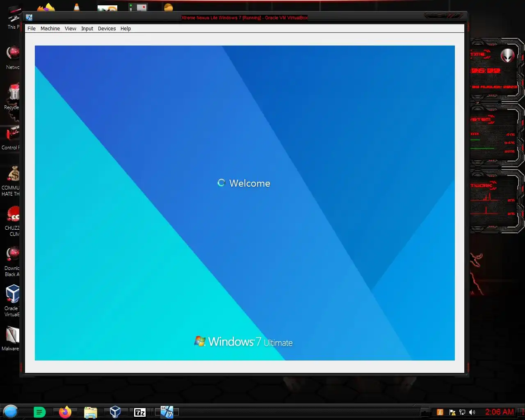This screenshot has height=420, width=525.
Task: Select the This PC desktop icon
Action: [13, 17]
